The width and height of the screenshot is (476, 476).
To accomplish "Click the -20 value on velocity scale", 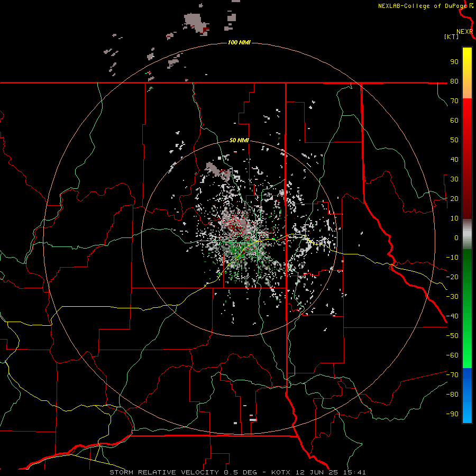I will (x=452, y=277).
